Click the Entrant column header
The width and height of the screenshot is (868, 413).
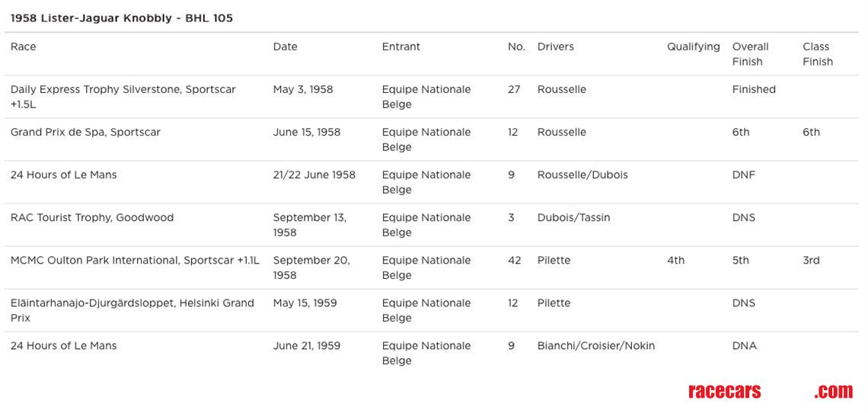pyautogui.click(x=400, y=46)
